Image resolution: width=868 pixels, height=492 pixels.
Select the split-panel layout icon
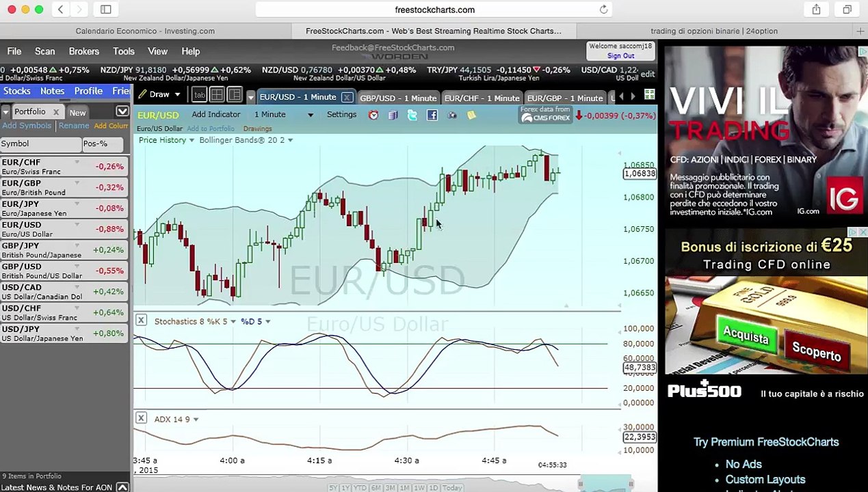pos(234,95)
